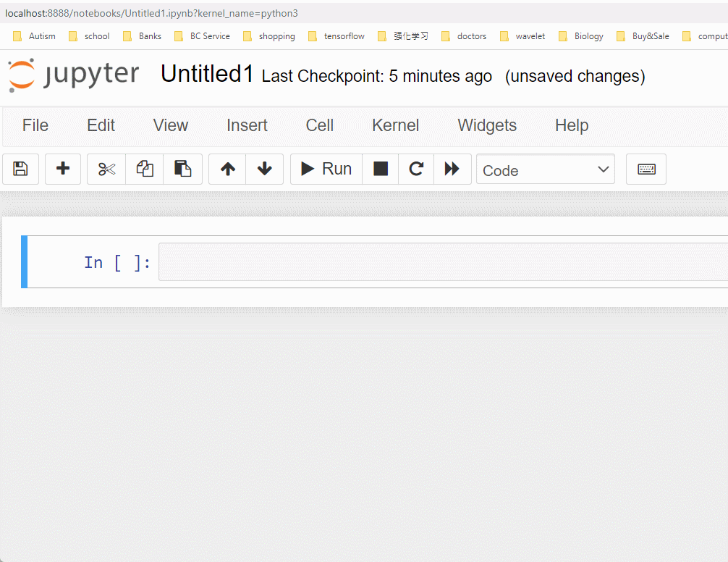
Task: Click the save and checkpoint floppy icon
Action: point(21,169)
